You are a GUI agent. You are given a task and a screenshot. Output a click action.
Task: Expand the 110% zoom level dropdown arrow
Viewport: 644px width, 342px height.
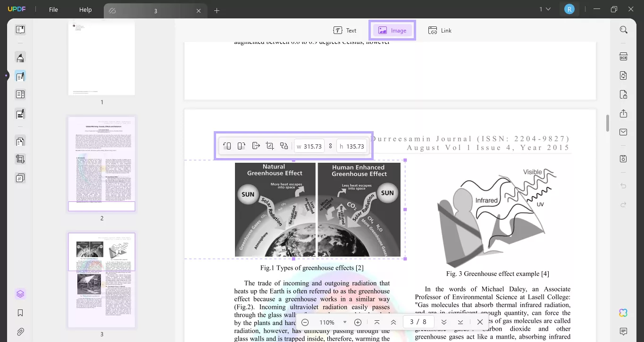345,322
